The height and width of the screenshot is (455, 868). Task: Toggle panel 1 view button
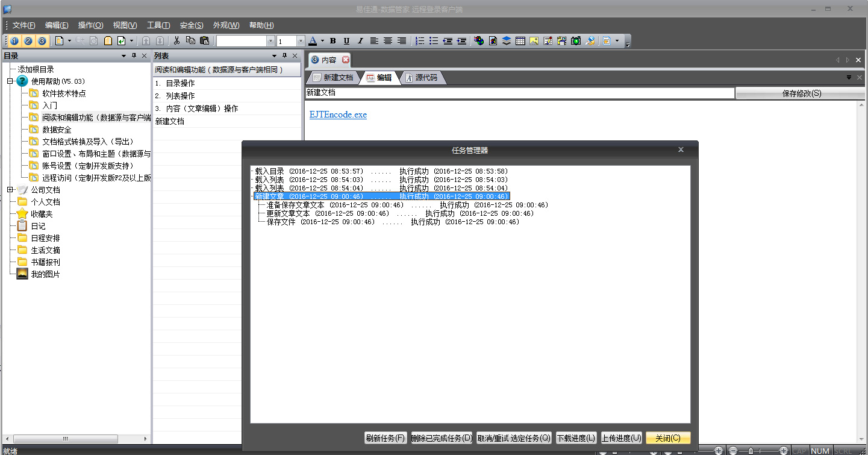(x=14, y=41)
